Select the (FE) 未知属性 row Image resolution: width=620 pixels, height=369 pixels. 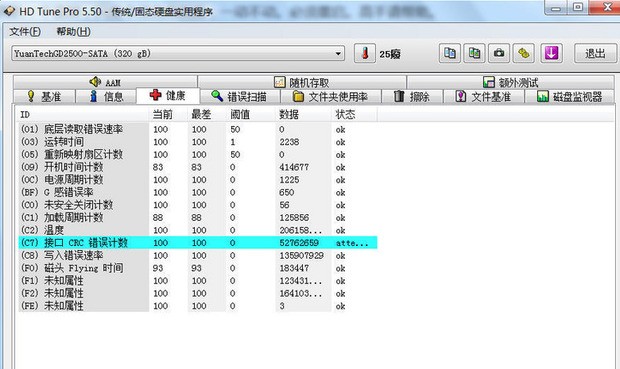click(198, 306)
